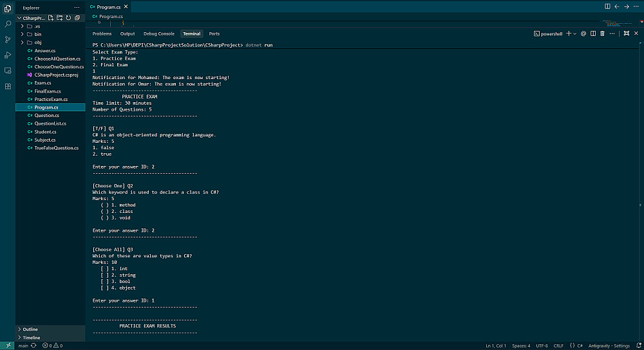Open the remote window indicator
The width and height of the screenshot is (644, 350).
pyautogui.click(x=7, y=346)
